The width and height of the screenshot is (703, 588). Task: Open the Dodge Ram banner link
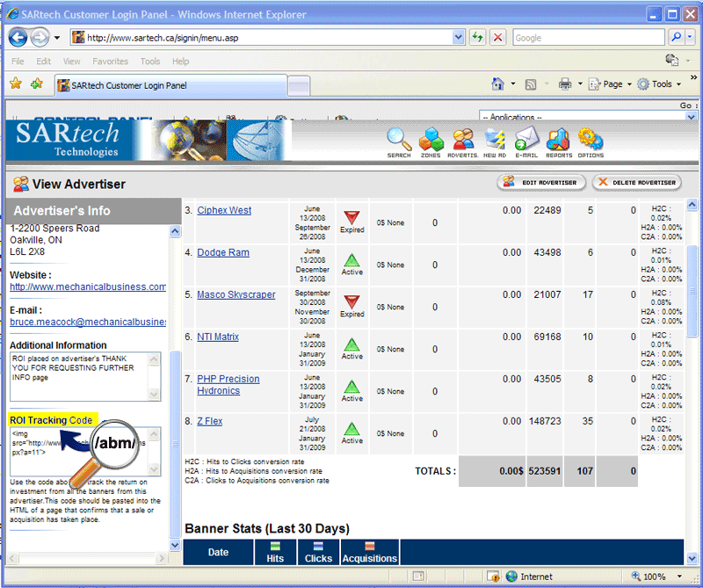pos(223,252)
